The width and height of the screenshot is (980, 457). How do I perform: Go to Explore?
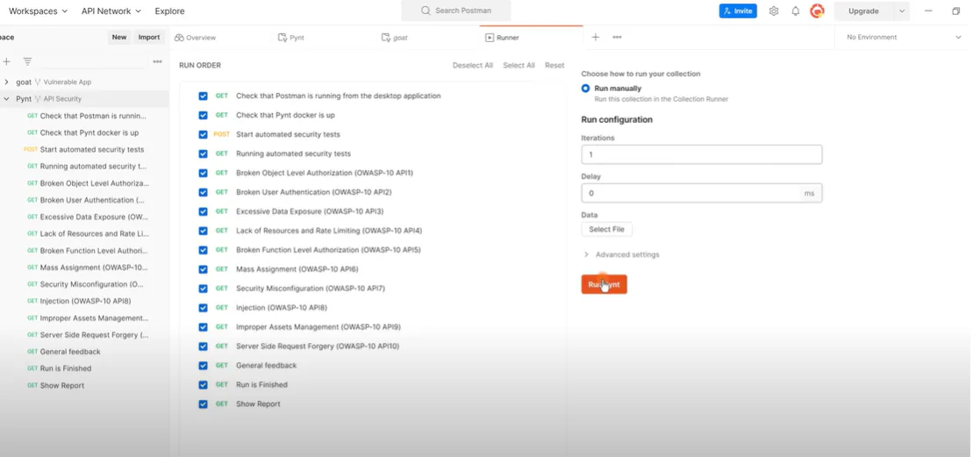[169, 11]
